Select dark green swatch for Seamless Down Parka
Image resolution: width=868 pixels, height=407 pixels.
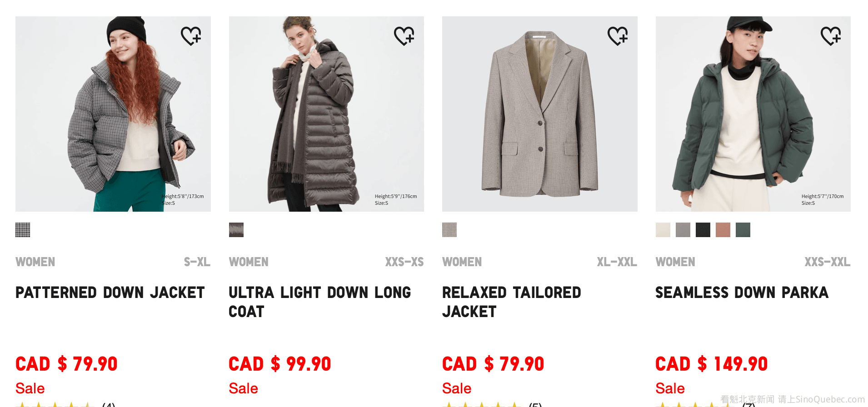743,230
